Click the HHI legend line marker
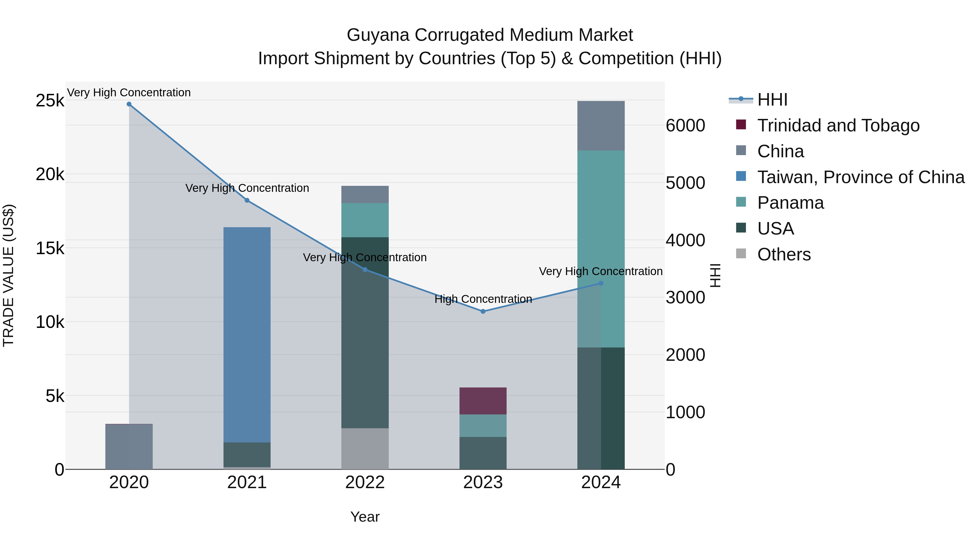This screenshot has width=980, height=551. click(741, 99)
